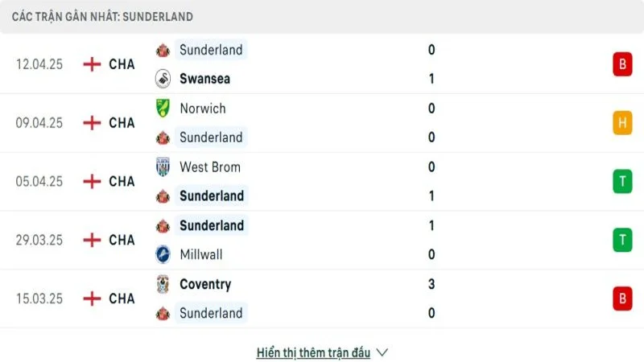This screenshot has height=362, width=644.
Task: Click CHA league label for 05.04.25 match
Action: [x=122, y=181]
